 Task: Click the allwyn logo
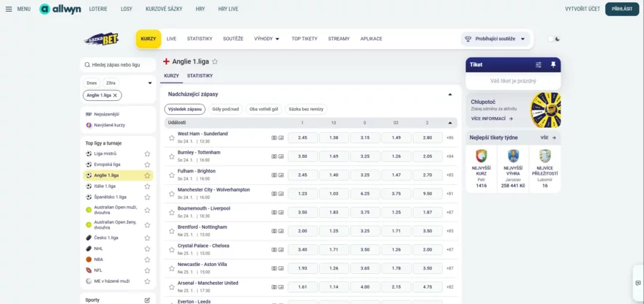(60, 9)
